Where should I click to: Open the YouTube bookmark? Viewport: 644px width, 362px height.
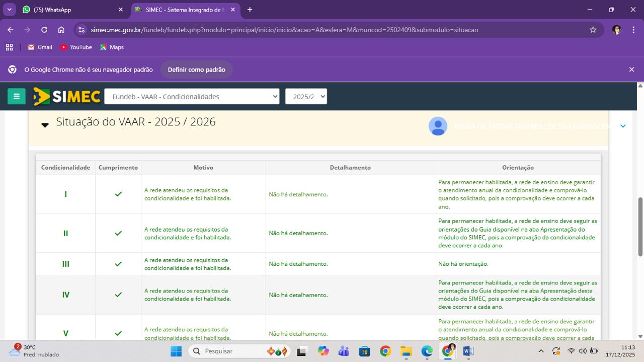coord(75,47)
